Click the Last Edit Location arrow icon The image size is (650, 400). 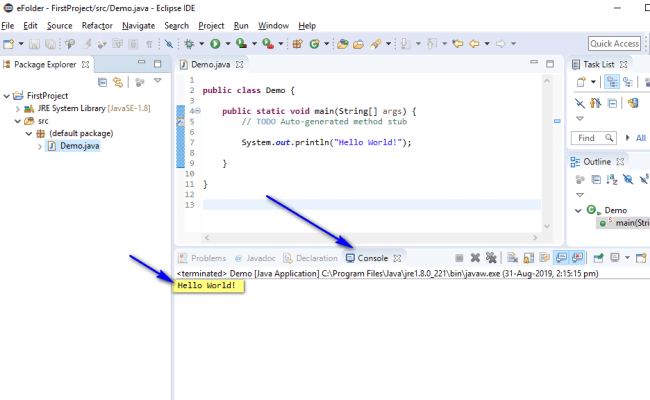pos(458,44)
